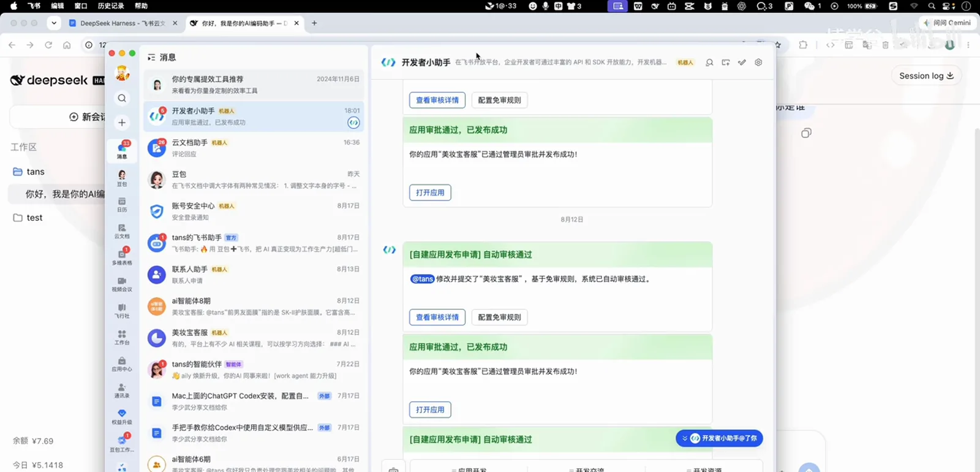980x472 pixels.
Task: Click the screen-share icon in chat header
Action: click(x=726, y=63)
